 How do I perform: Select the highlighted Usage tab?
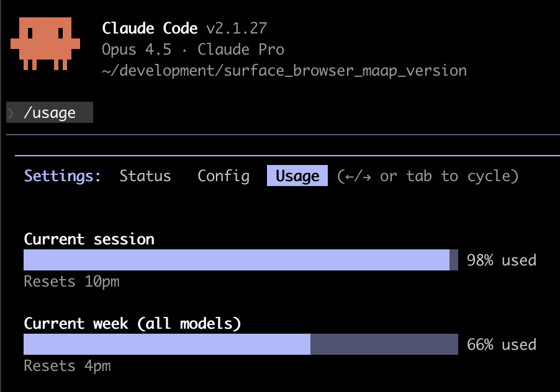(297, 176)
